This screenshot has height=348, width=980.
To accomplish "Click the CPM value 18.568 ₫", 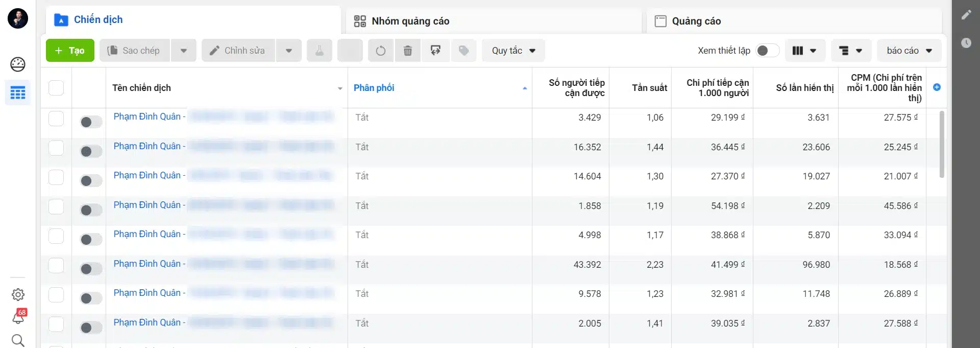I will click(x=901, y=265).
